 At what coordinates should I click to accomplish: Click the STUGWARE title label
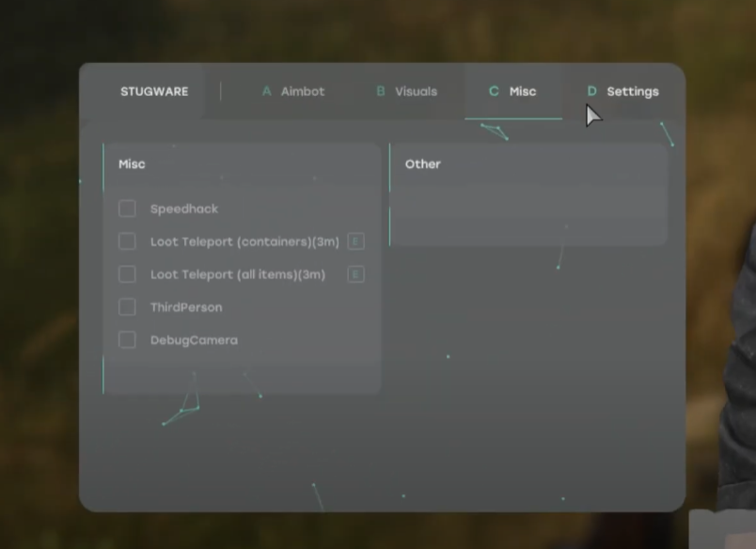tap(154, 91)
